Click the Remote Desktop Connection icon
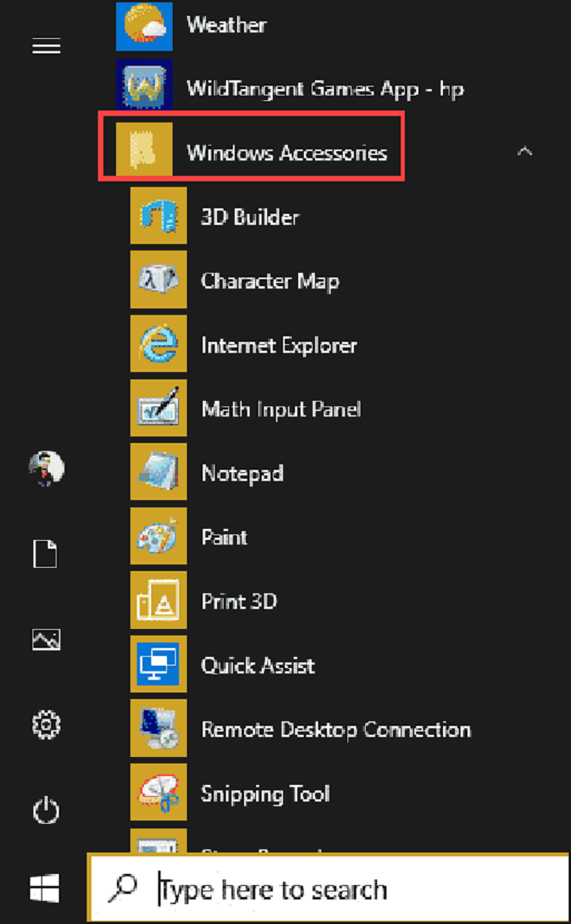This screenshot has height=924, width=571. click(x=158, y=728)
